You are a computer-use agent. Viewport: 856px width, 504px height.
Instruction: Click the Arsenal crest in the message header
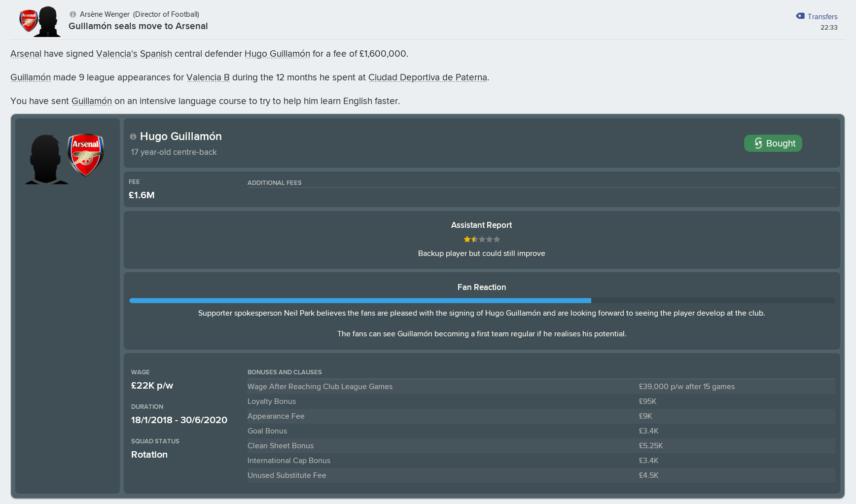29,21
